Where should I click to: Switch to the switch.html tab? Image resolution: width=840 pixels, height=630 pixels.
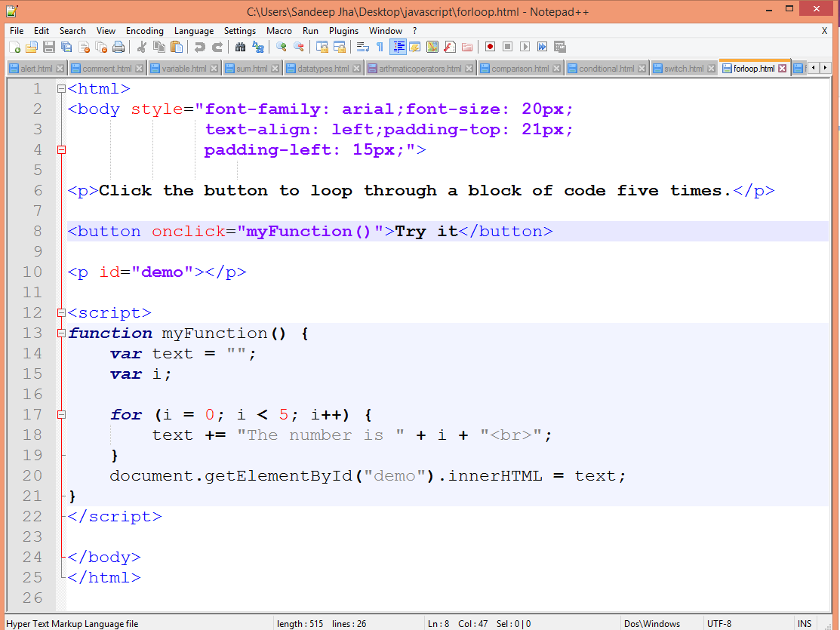point(684,69)
